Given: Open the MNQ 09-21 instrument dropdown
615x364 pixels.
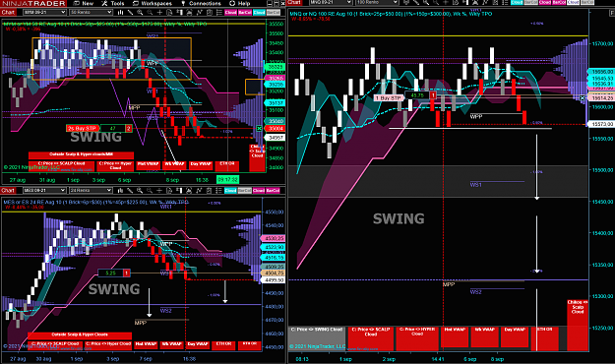Looking at the screenshot, I should coord(331,2).
